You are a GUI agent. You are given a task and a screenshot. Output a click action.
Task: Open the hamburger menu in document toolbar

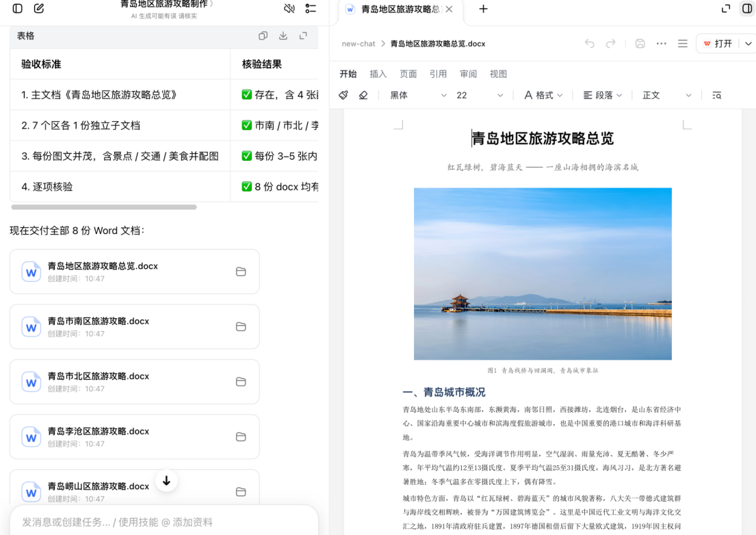point(683,43)
